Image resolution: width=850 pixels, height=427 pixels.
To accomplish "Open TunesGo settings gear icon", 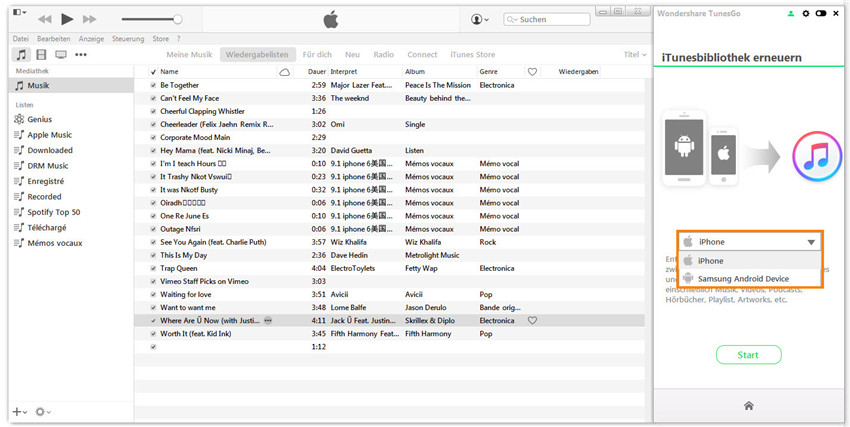I will pos(806,14).
